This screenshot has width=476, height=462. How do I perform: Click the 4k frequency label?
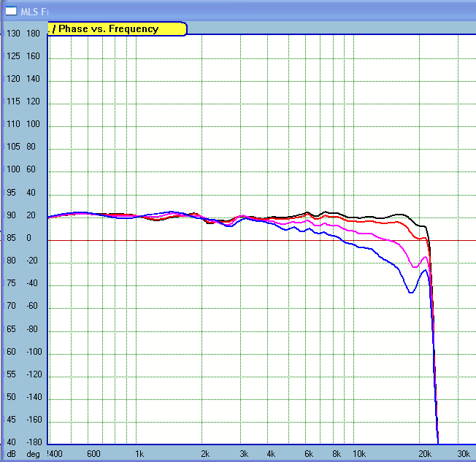[x=271, y=453]
